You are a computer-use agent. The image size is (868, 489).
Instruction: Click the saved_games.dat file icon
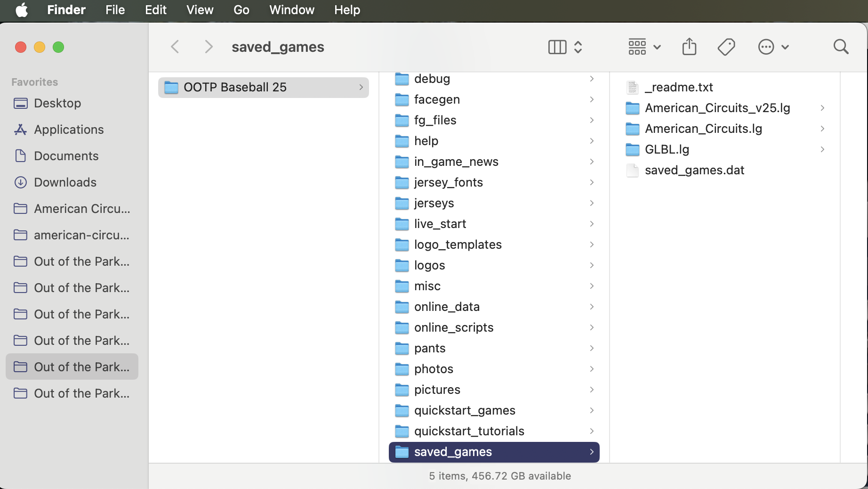click(633, 170)
